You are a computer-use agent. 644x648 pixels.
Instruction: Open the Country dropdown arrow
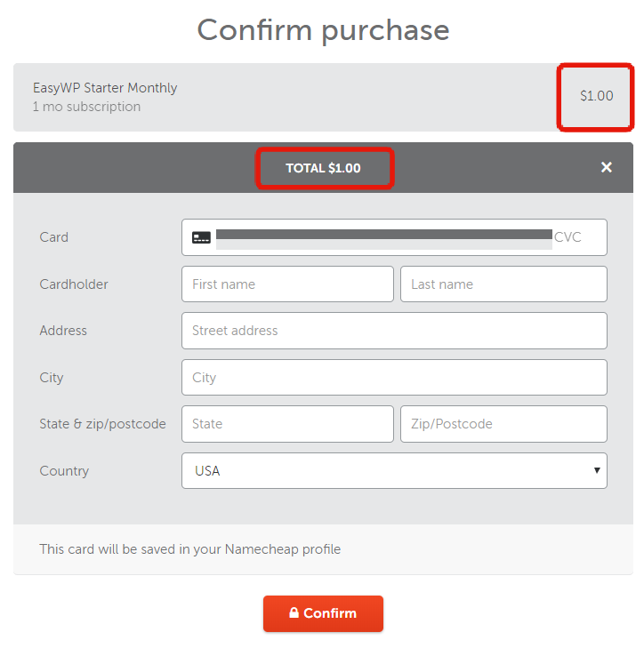(x=597, y=470)
